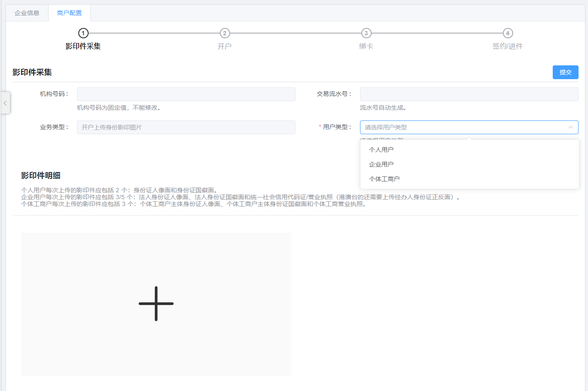Switch to 企业信息 tab
Image resolution: width=588 pixels, height=391 pixels.
coord(27,13)
